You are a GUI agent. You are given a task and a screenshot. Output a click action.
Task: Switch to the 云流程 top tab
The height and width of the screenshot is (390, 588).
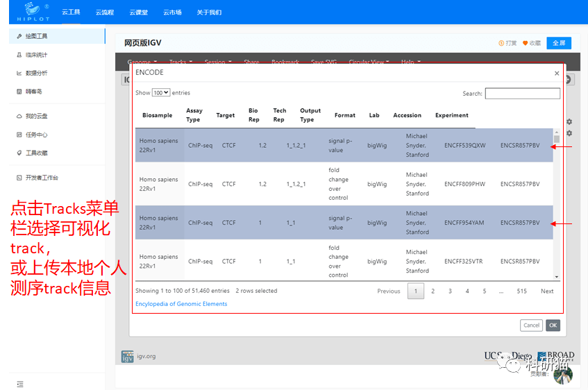(x=104, y=12)
